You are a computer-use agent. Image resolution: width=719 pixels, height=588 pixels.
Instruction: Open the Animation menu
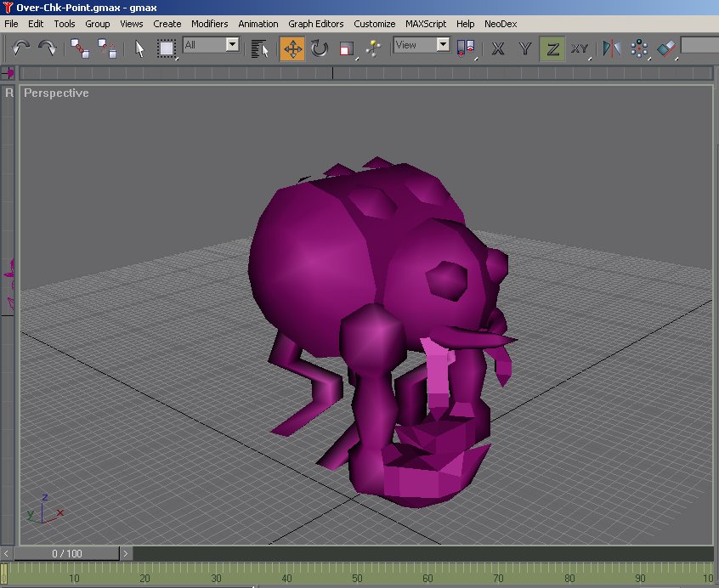tap(258, 24)
